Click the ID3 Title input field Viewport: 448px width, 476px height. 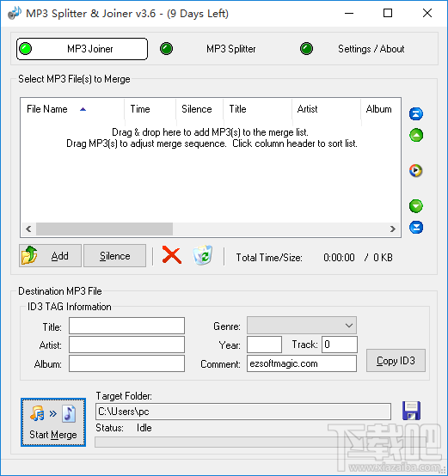tap(126, 326)
